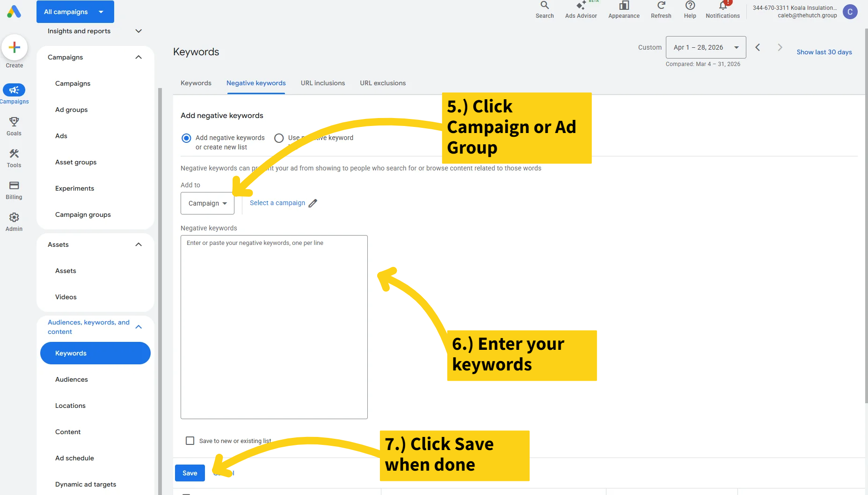
Task: Open URL inclusions tab
Action: 323,83
